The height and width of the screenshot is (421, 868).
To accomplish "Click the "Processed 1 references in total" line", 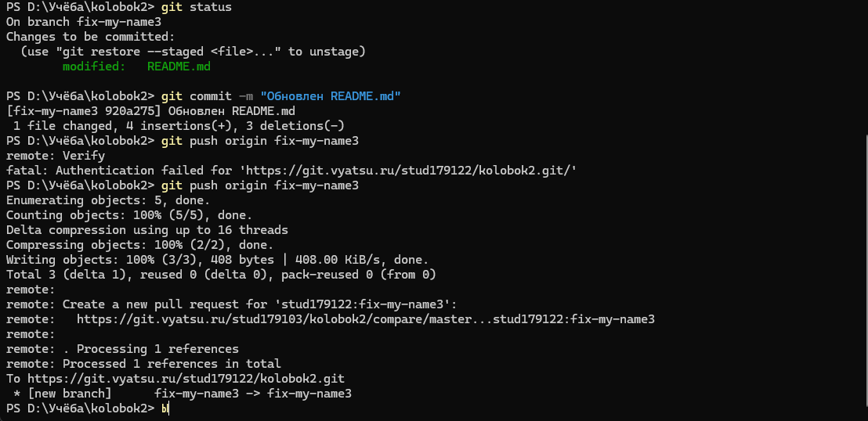I will [x=143, y=364].
